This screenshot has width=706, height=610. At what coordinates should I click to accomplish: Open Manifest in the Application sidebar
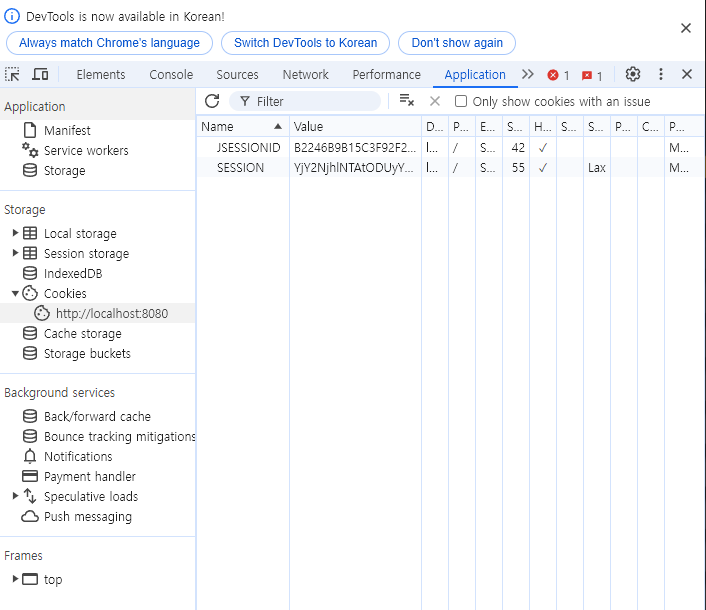point(67,131)
